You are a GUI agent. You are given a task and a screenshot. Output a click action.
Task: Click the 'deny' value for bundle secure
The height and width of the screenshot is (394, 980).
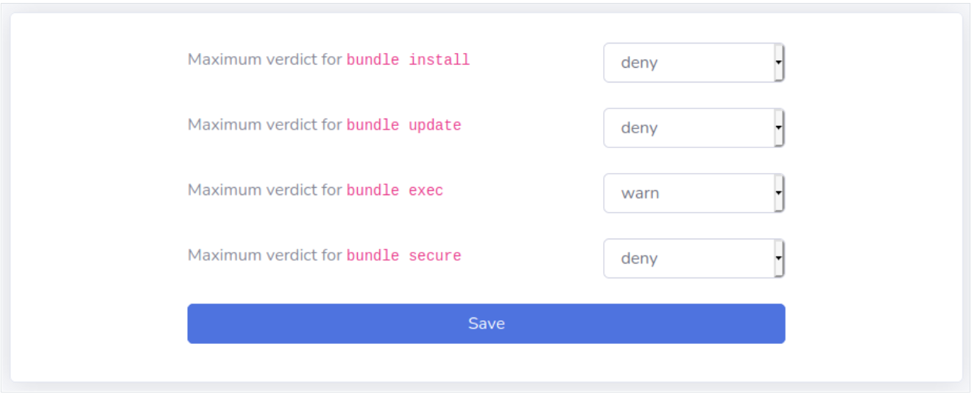pyautogui.click(x=639, y=258)
